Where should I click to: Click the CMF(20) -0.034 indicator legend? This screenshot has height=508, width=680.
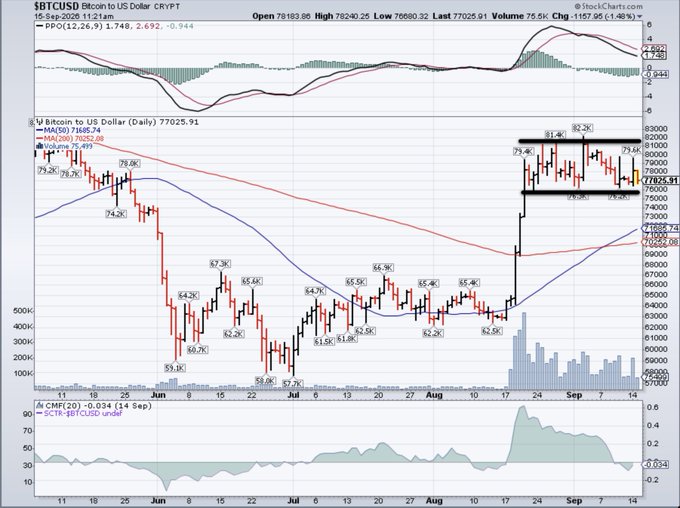pos(94,406)
